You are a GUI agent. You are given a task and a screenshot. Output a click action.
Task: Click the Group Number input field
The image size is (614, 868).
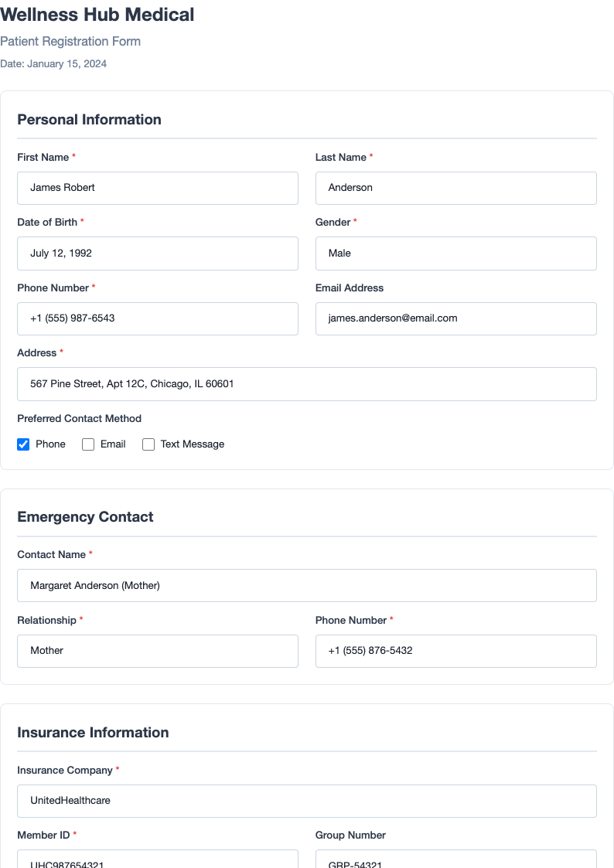coord(455,859)
